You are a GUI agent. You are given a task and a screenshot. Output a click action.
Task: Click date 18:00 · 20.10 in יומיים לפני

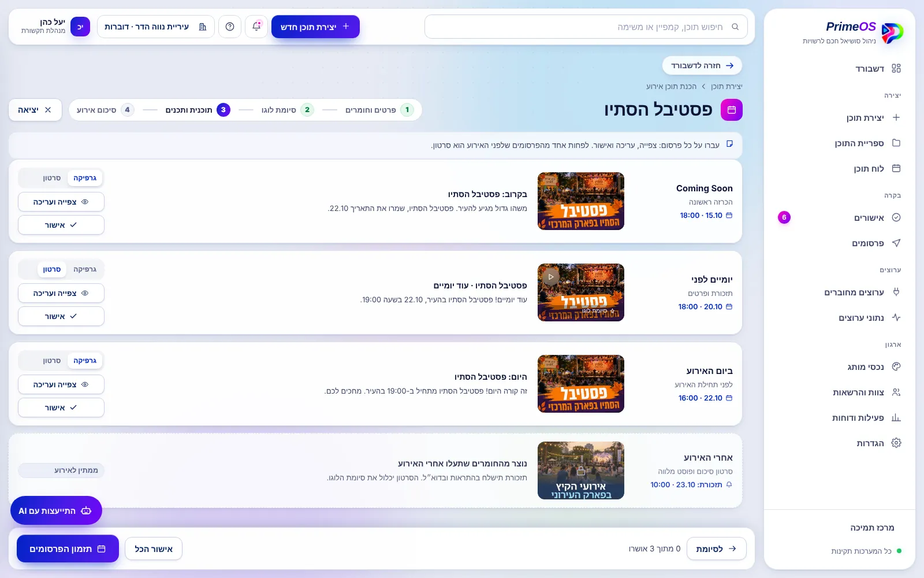(x=705, y=306)
